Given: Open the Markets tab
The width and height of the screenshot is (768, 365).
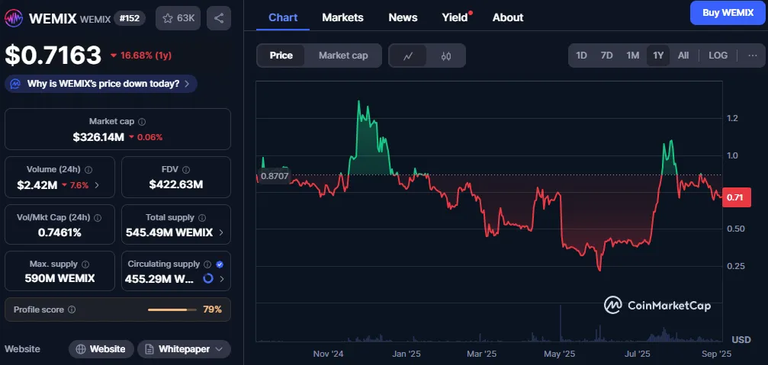Looking at the screenshot, I should pos(342,18).
